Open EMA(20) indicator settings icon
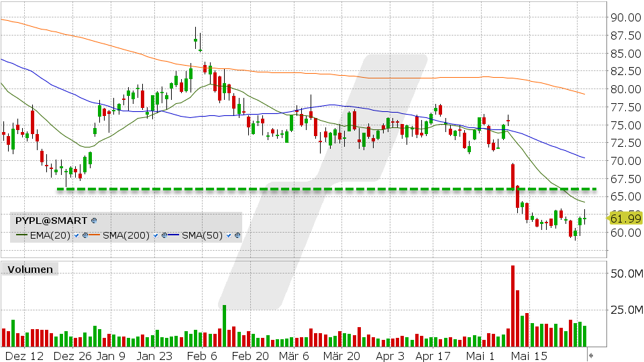Viewport: 644px width, 362px height. coord(85,235)
